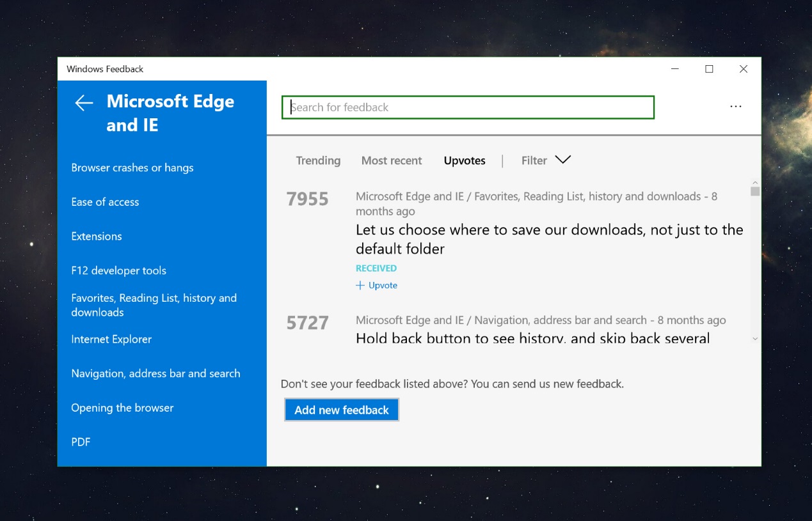Viewport: 812px width, 521px height.
Task: Click scrollbar up arrow in feedback list
Action: point(755,182)
